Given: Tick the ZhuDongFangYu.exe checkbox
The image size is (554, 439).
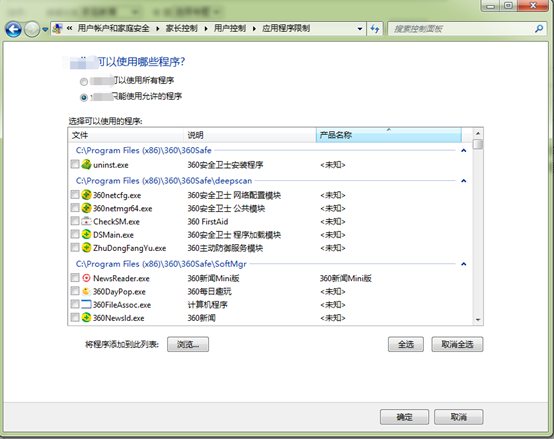Looking at the screenshot, I should tap(75, 247).
